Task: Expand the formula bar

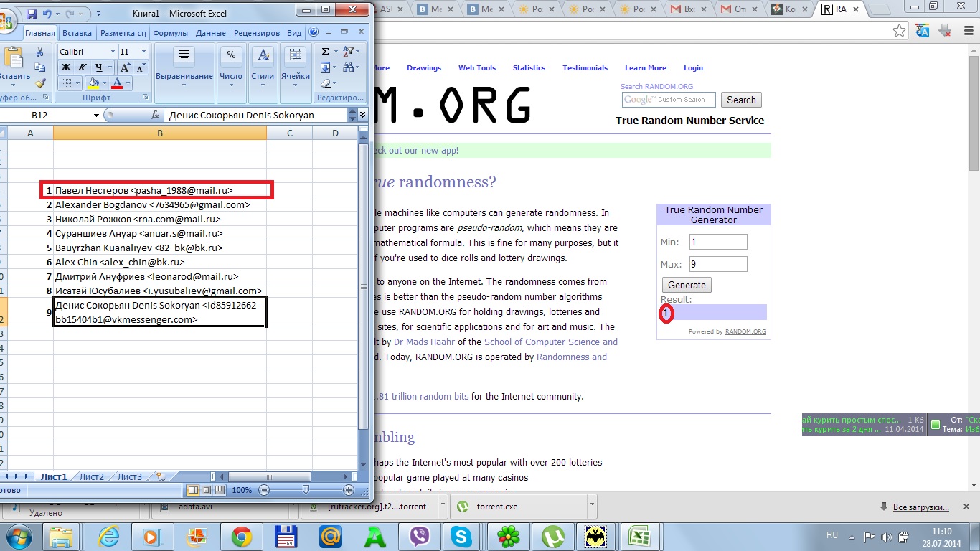Action: tap(362, 115)
